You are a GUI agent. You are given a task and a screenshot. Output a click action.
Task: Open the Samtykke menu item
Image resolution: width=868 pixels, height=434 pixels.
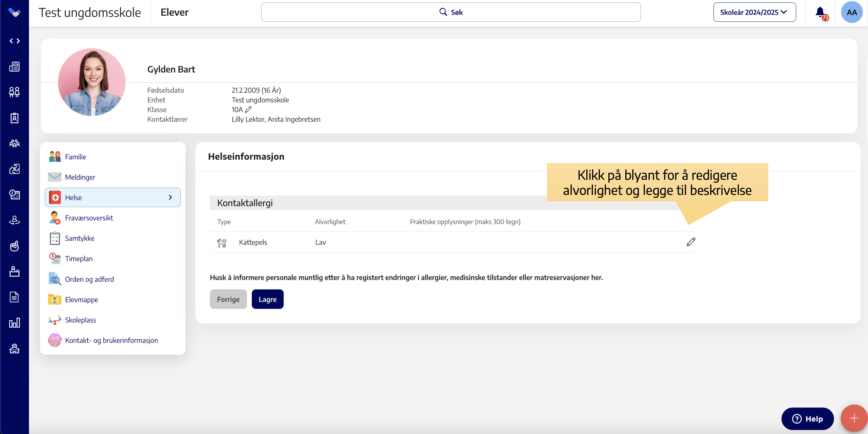pos(112,238)
